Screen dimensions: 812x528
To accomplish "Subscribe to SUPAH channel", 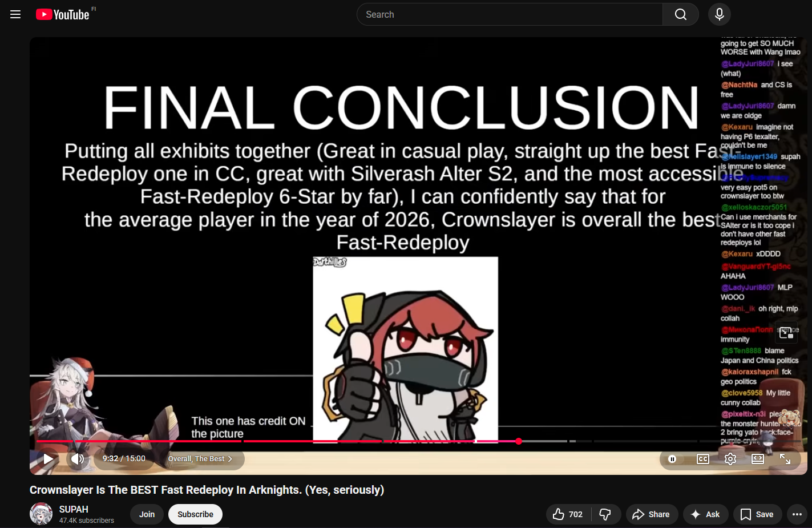I will (x=195, y=514).
